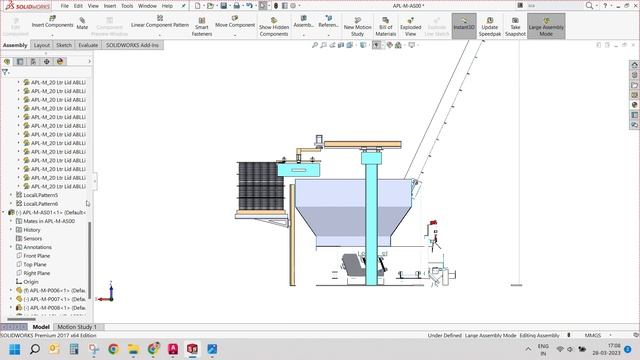This screenshot has width=640, height=360.
Task: Save the document with the Save icon
Action: click(224, 6)
